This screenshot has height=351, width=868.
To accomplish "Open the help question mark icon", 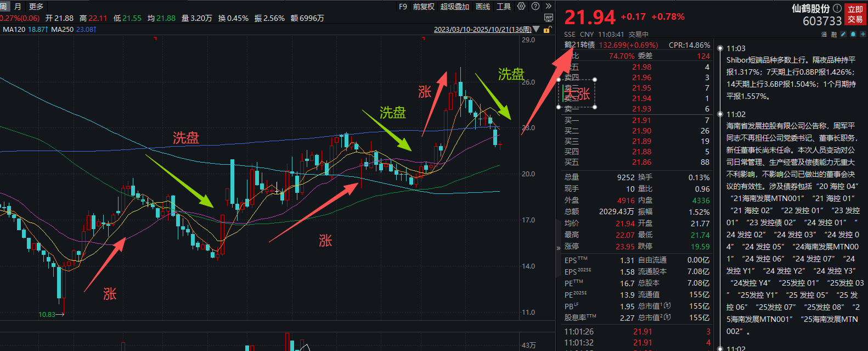I will click(536, 6).
